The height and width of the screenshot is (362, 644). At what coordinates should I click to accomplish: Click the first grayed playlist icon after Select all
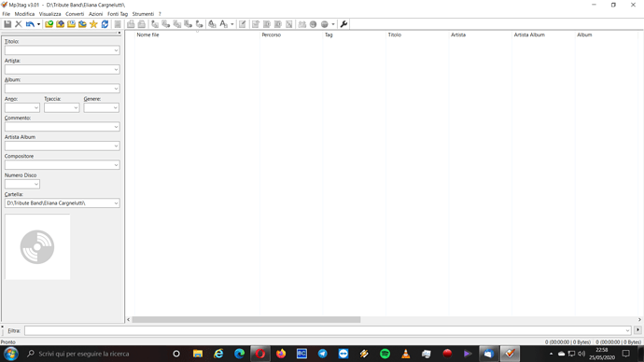click(131, 24)
